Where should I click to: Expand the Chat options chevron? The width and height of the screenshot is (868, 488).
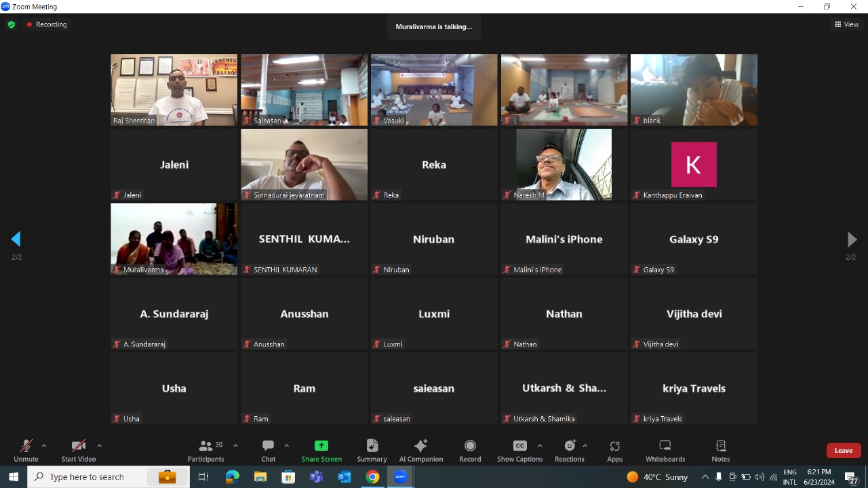pyautogui.click(x=286, y=445)
